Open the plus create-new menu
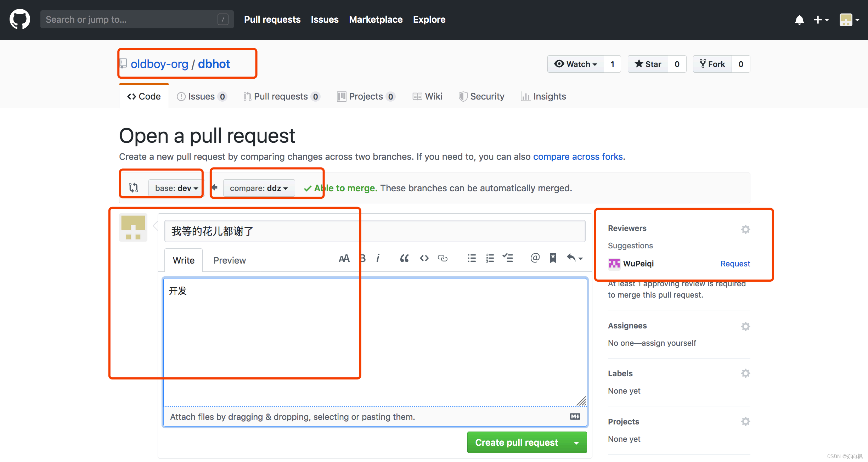Viewport: 868px width, 462px height. point(822,20)
